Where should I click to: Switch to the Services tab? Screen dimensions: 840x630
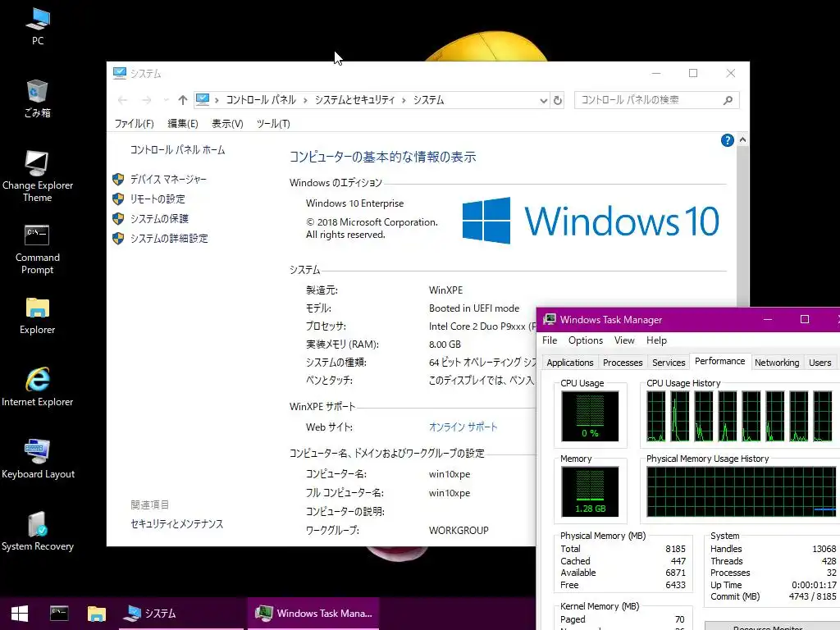tap(669, 363)
